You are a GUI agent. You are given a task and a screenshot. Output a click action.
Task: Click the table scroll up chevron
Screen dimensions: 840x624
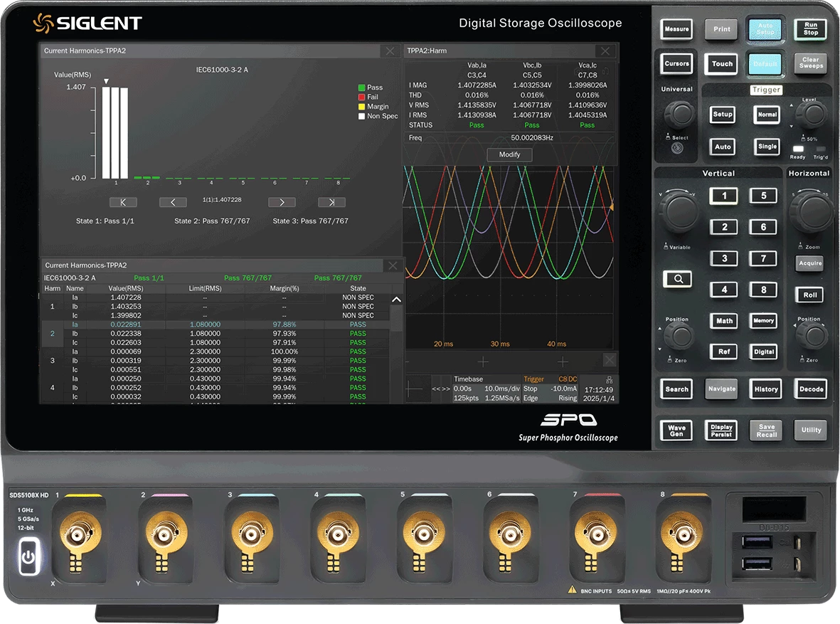[x=396, y=300]
